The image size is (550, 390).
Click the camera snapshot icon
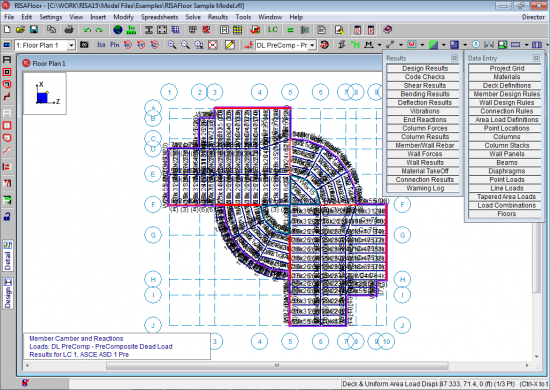(84, 45)
